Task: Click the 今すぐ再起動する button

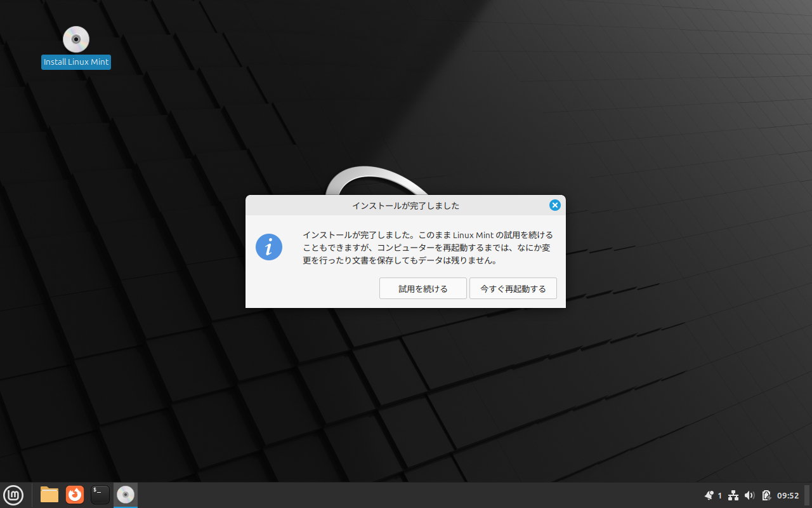Action: [x=513, y=288]
